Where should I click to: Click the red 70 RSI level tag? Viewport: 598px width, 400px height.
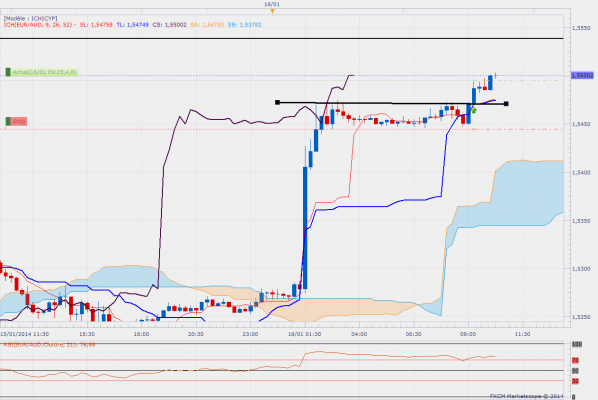[575, 360]
